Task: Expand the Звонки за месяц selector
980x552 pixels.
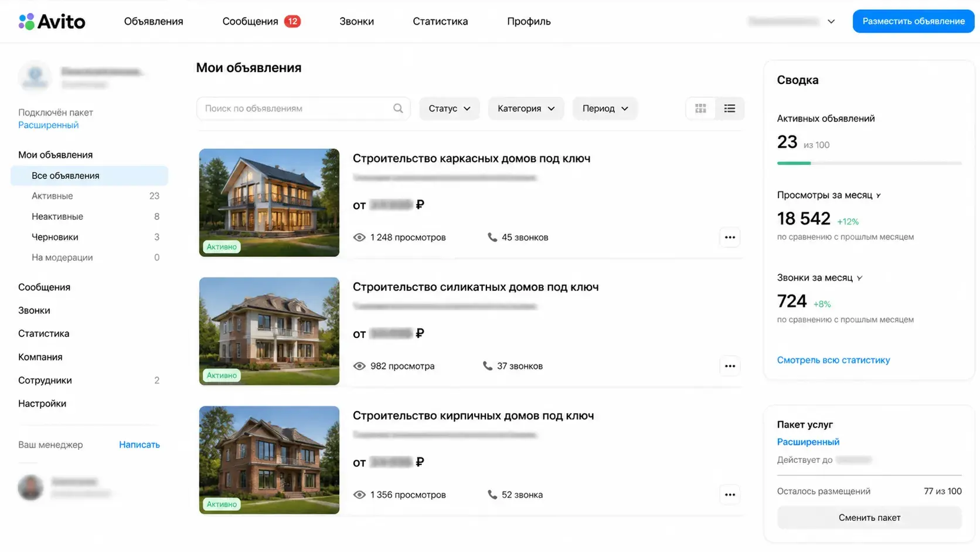Action: point(859,278)
